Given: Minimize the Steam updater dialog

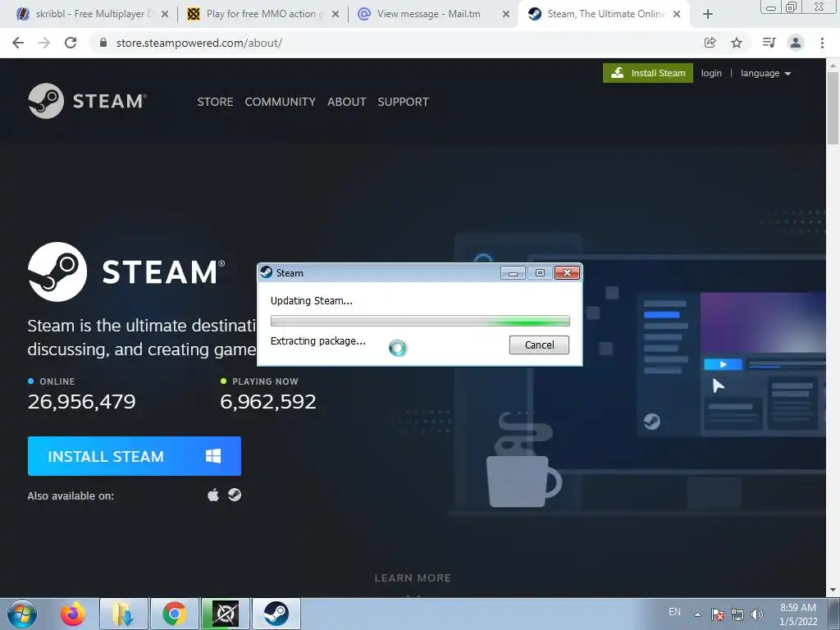Looking at the screenshot, I should [x=513, y=273].
